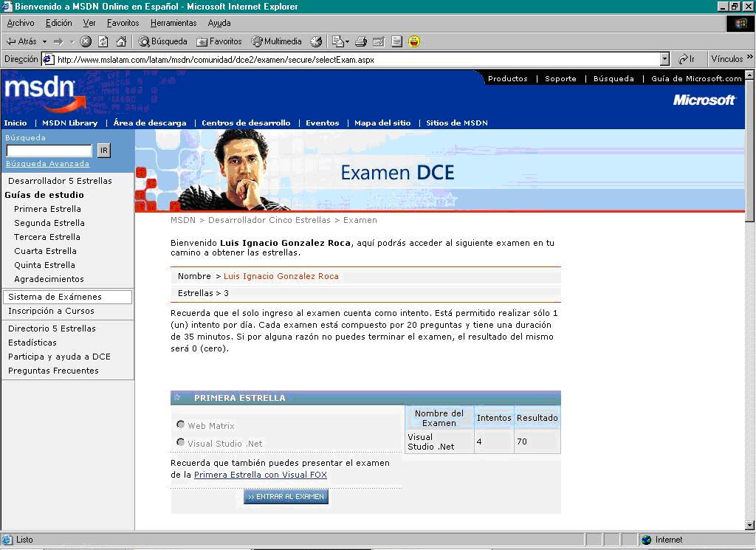Click the Discuss toolbar icon
Image resolution: width=756 pixels, height=550 pixels.
click(396, 41)
